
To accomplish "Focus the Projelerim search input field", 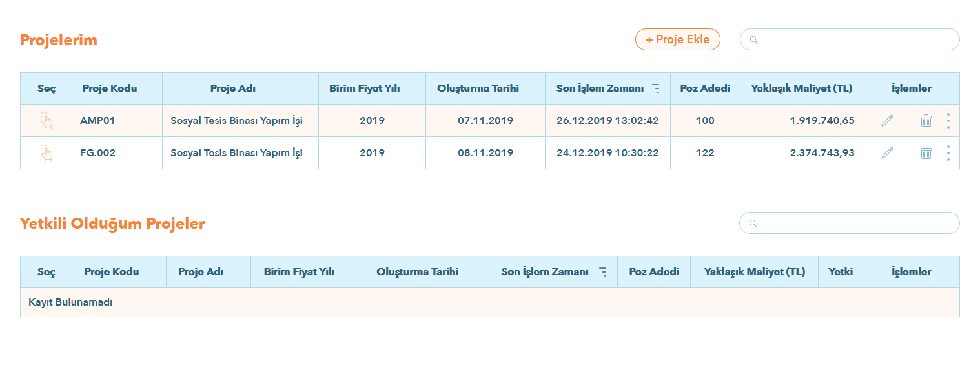I will click(x=855, y=40).
